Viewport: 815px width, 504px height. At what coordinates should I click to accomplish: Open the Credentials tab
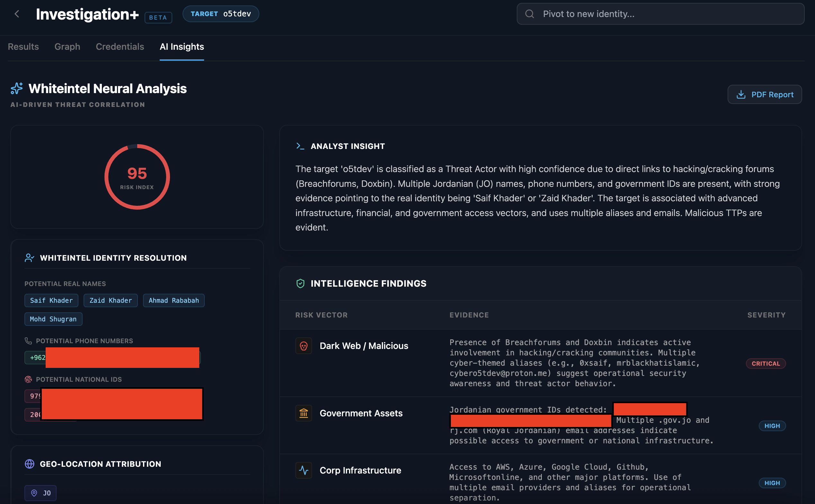tap(120, 47)
